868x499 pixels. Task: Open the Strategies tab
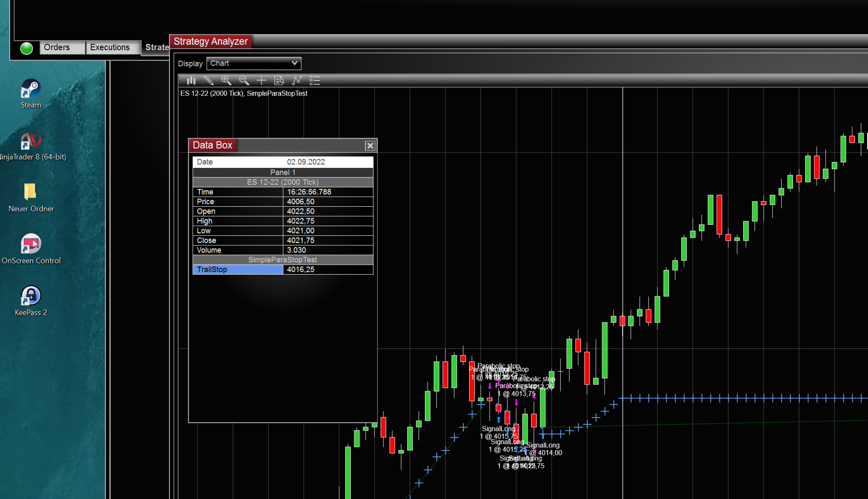coord(156,48)
